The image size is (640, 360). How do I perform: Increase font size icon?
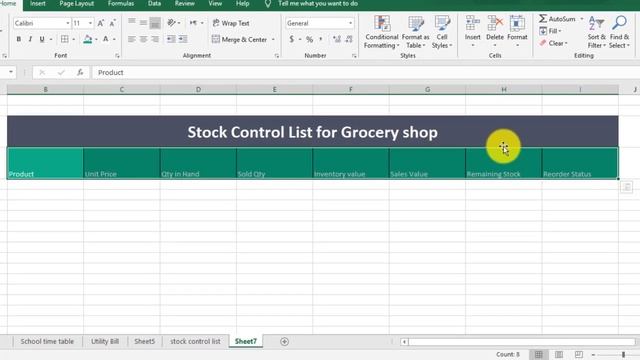[100, 23]
